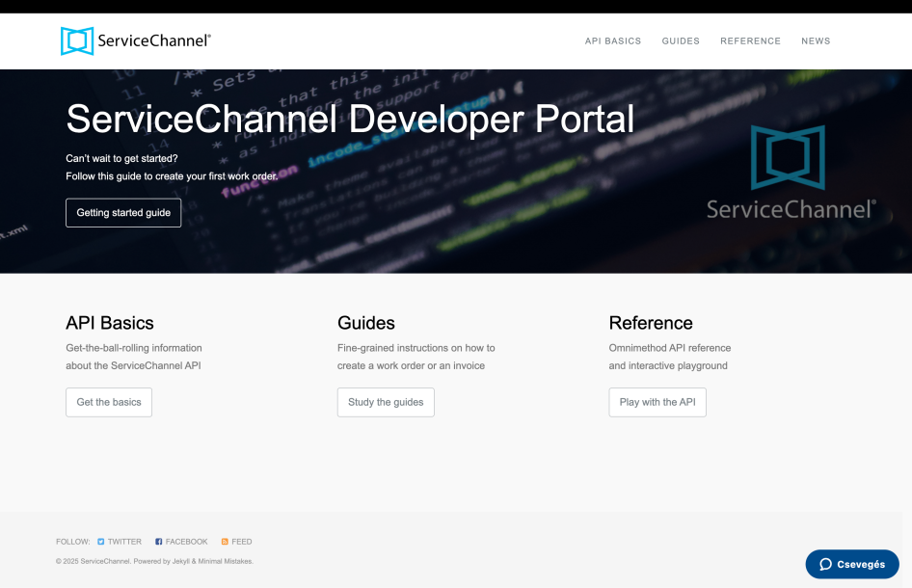Click the Get the basics button
912x588 pixels.
pos(109,403)
